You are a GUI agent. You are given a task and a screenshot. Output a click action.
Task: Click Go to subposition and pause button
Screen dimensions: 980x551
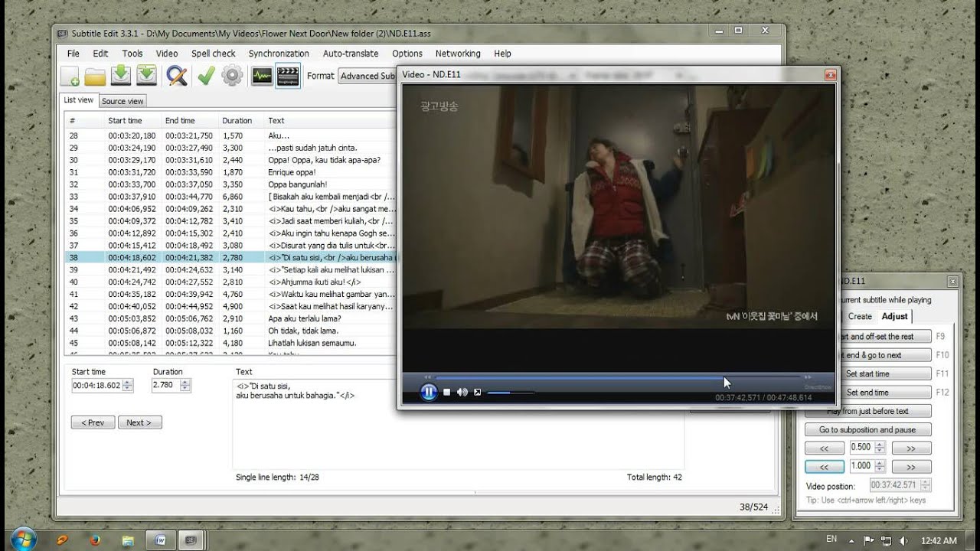click(867, 429)
